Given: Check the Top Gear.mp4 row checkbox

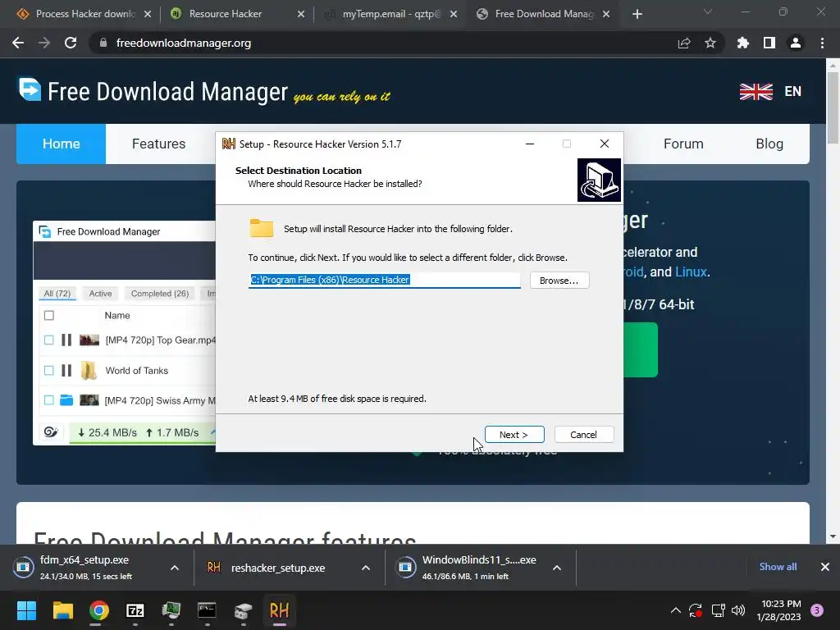Looking at the screenshot, I should click(x=48, y=340).
